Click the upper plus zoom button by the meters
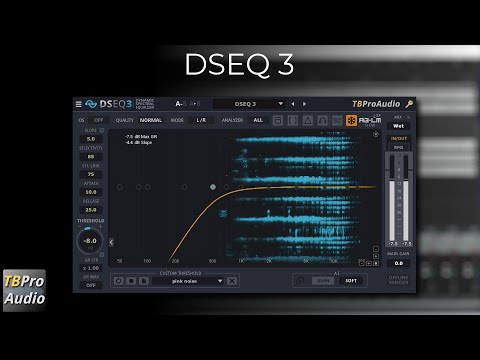Image resolution: width=480 pixels, height=360 pixels. pos(376,256)
